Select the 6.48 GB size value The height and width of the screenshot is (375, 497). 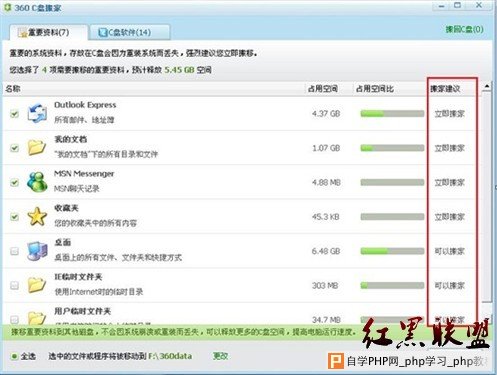(326, 251)
